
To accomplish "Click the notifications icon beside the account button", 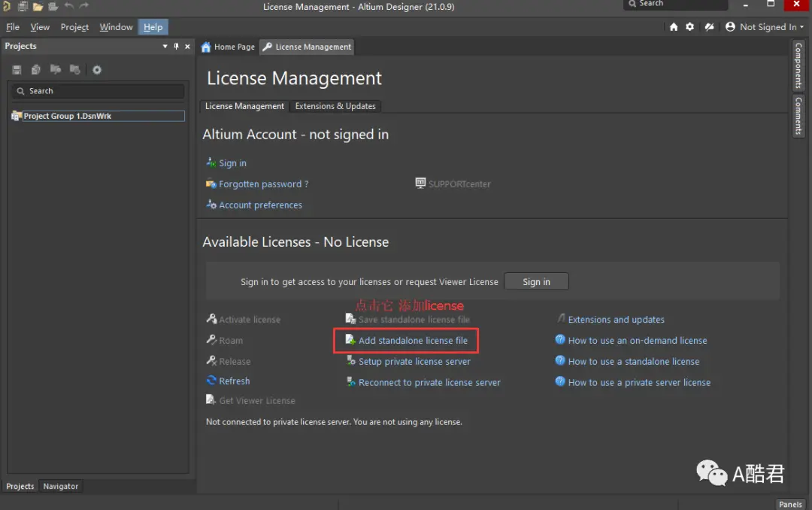I will (x=710, y=26).
